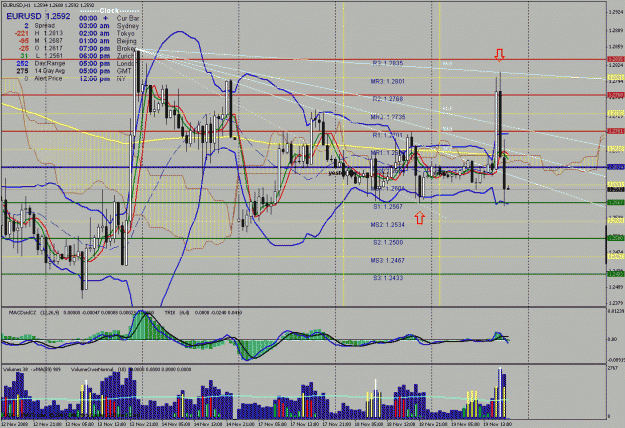625x428 pixels.
Task: Click the 17 Nov 21:00 time axis label
Action: click(x=337, y=424)
